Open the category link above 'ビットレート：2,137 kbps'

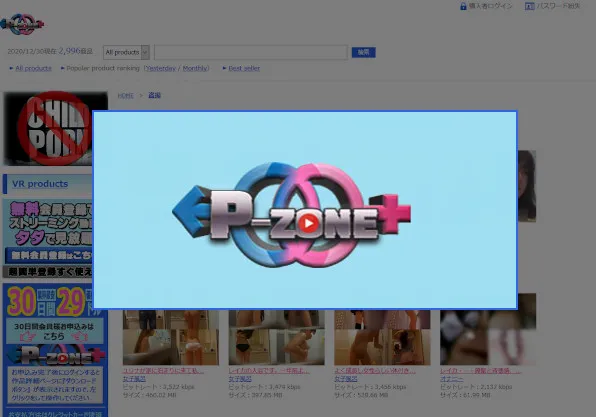[x=452, y=379]
